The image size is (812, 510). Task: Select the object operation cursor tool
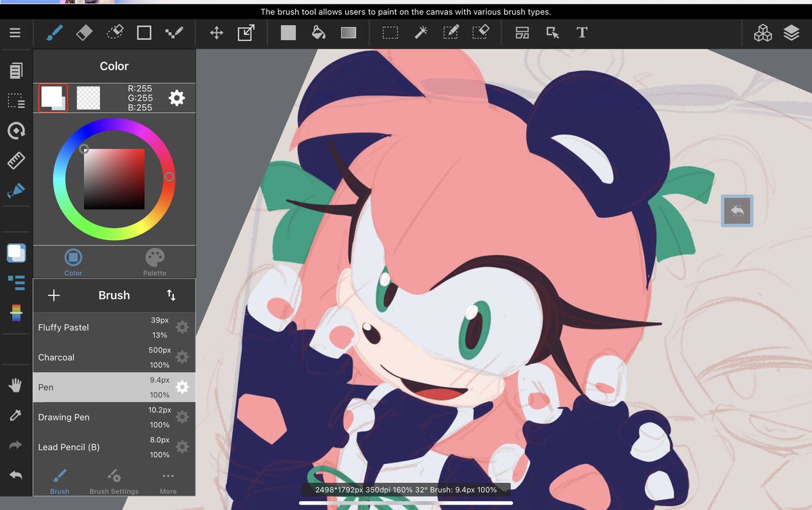pos(552,32)
